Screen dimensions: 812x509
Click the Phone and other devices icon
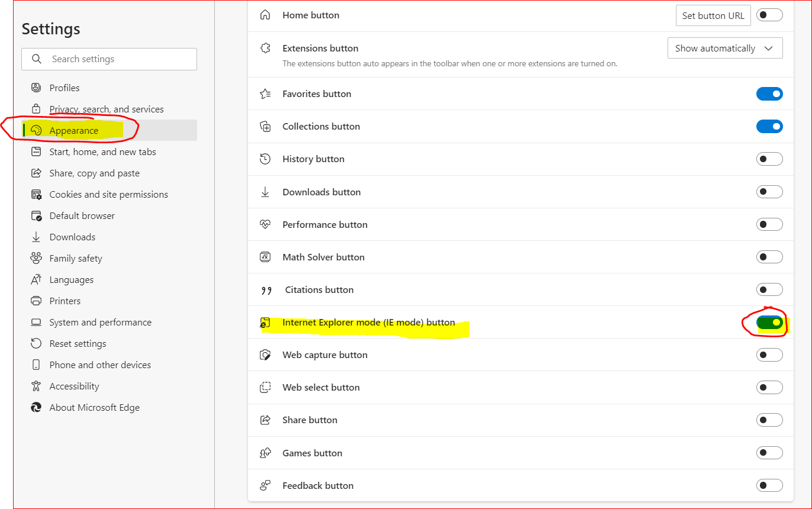point(36,365)
